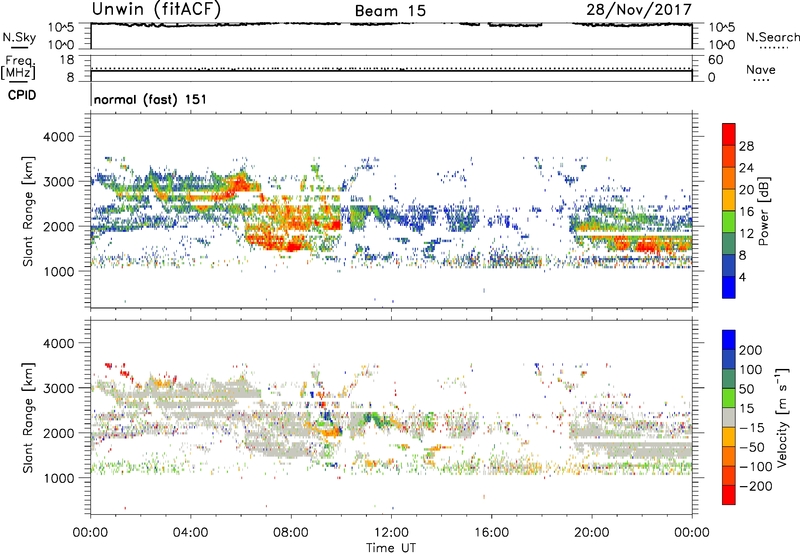Viewport: 800px width, 554px height.
Task: Click the orange velocity patch near 09:30 at 2000 km
Action: tap(330, 432)
